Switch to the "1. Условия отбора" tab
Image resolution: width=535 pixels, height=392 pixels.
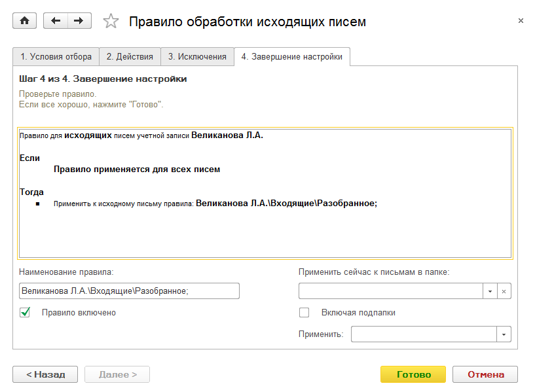click(x=56, y=57)
